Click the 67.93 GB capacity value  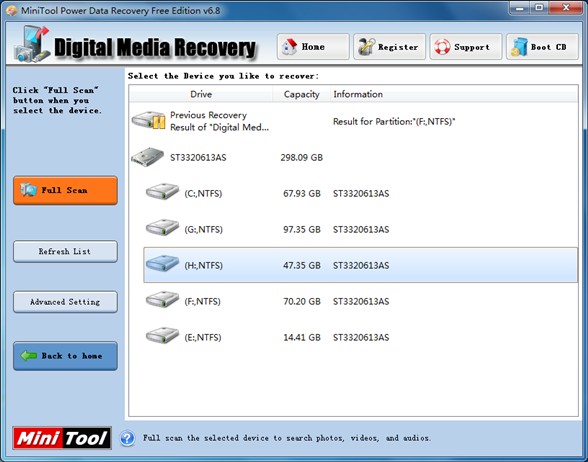coord(302,194)
